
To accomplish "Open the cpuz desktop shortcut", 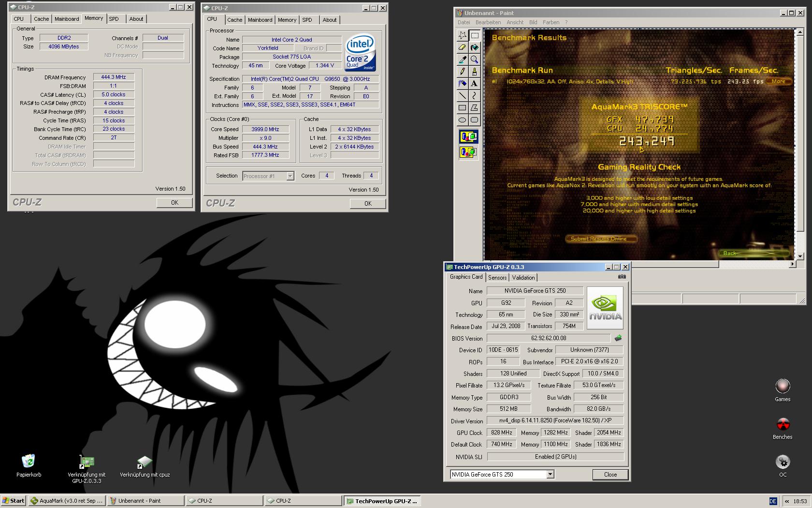I will click(145, 465).
